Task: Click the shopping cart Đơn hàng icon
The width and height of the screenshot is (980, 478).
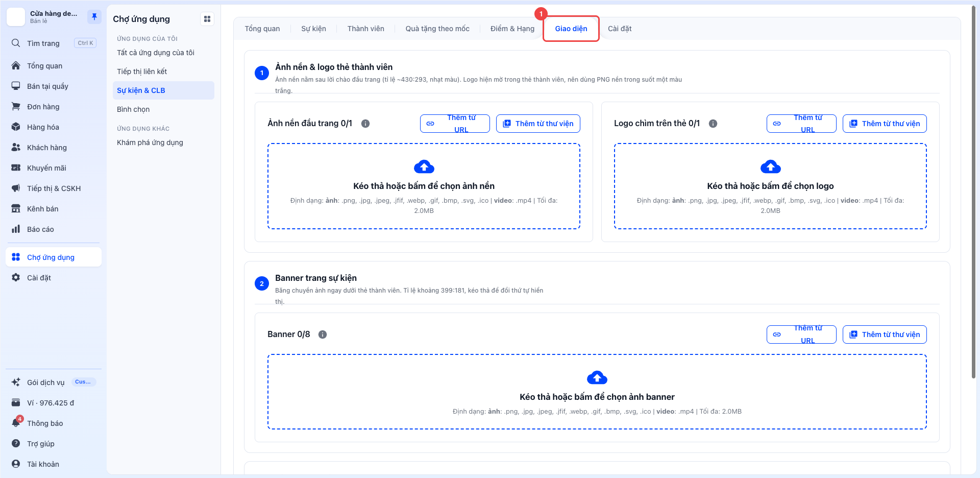Action: coord(16,107)
